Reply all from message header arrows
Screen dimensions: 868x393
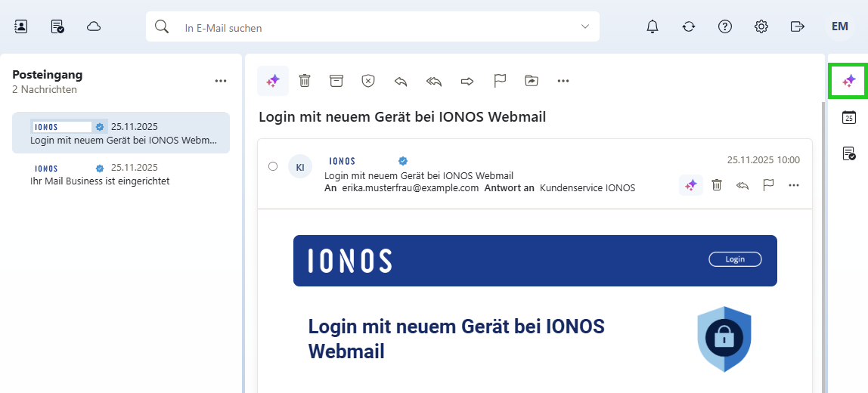(x=742, y=185)
